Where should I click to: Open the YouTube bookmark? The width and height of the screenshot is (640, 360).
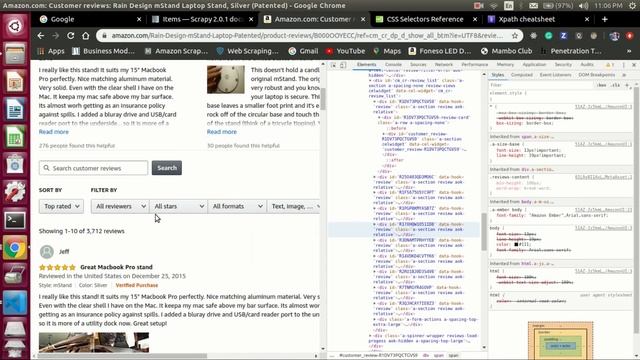tap(345, 51)
